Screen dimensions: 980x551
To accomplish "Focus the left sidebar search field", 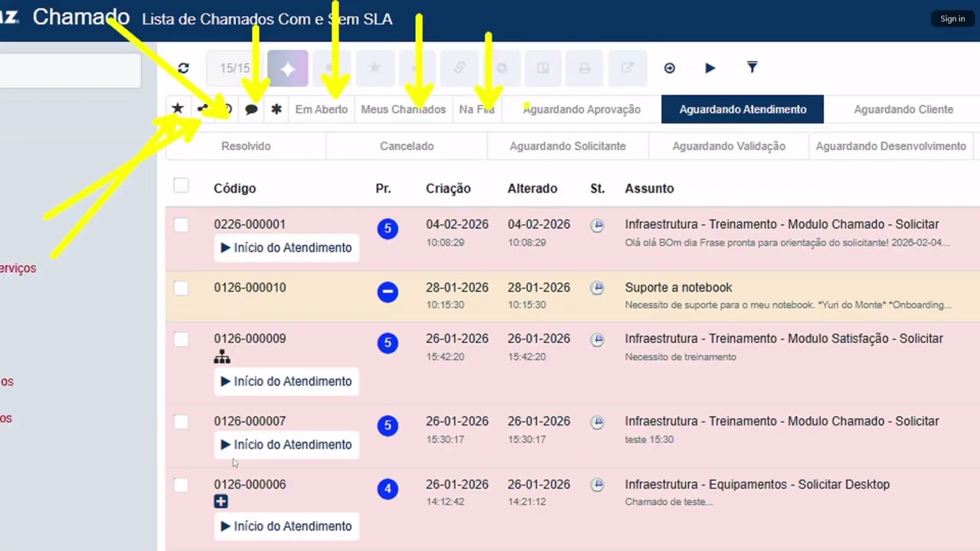I will [x=70, y=70].
